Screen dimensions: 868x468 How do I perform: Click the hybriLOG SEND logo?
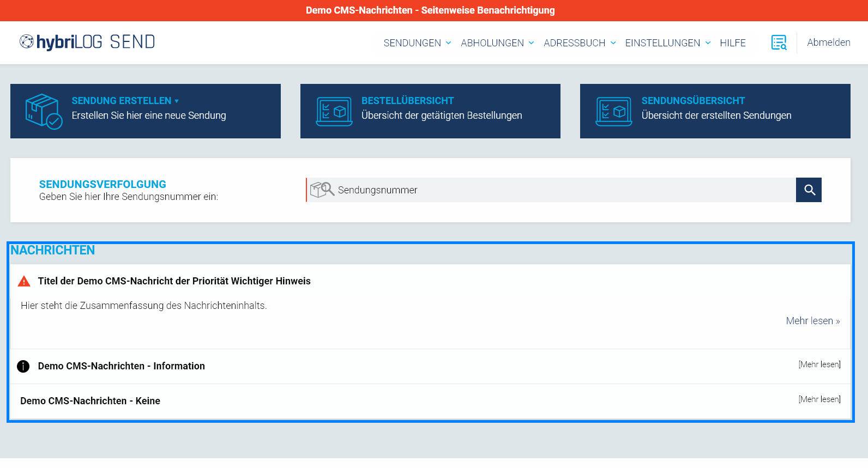(x=87, y=42)
